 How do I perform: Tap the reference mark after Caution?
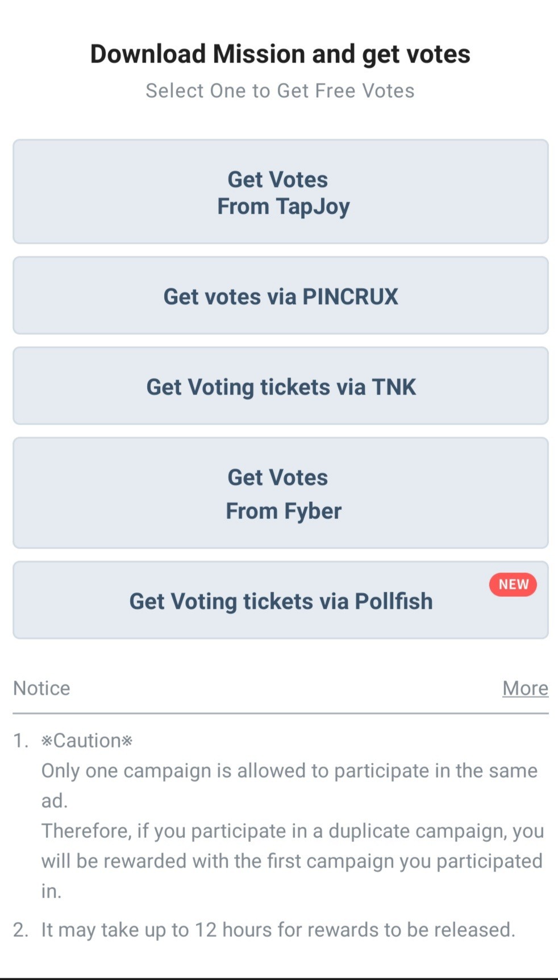(127, 741)
